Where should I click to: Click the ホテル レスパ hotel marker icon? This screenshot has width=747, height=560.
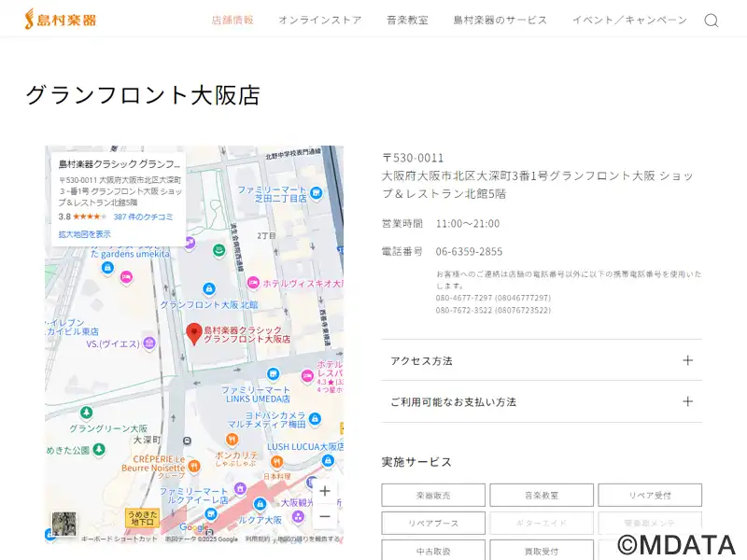(307, 376)
